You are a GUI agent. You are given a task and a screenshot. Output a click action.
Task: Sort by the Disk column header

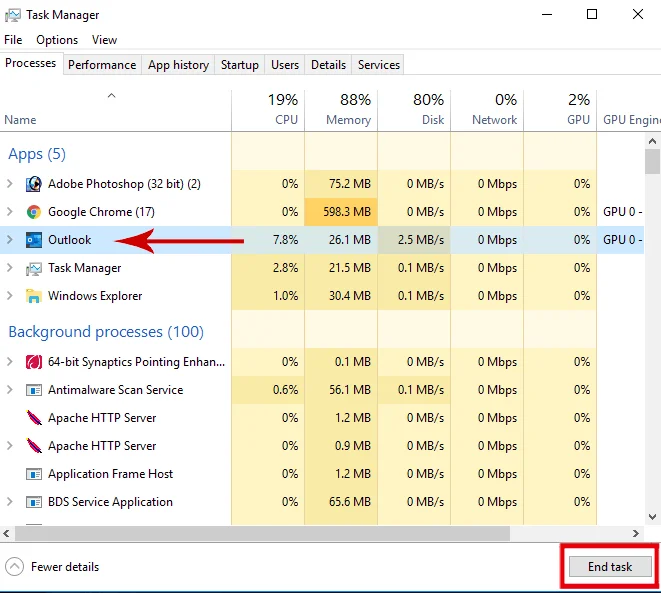[x=414, y=110]
